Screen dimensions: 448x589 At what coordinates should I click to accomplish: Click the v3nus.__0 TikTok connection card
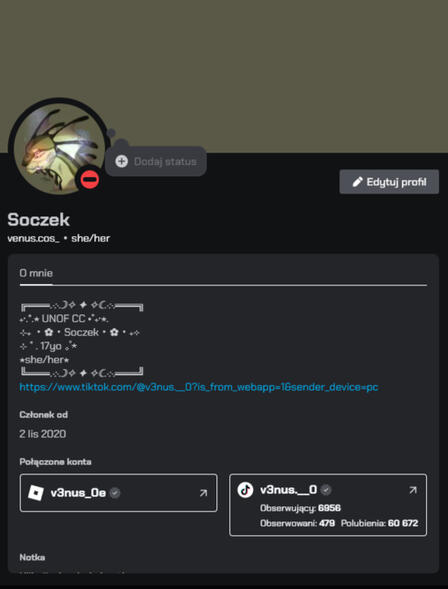pos(328,505)
